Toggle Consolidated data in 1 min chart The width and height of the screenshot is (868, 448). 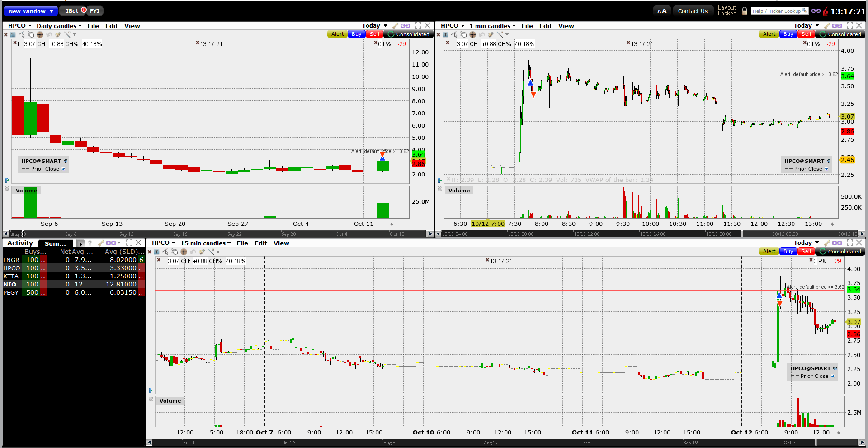point(840,34)
